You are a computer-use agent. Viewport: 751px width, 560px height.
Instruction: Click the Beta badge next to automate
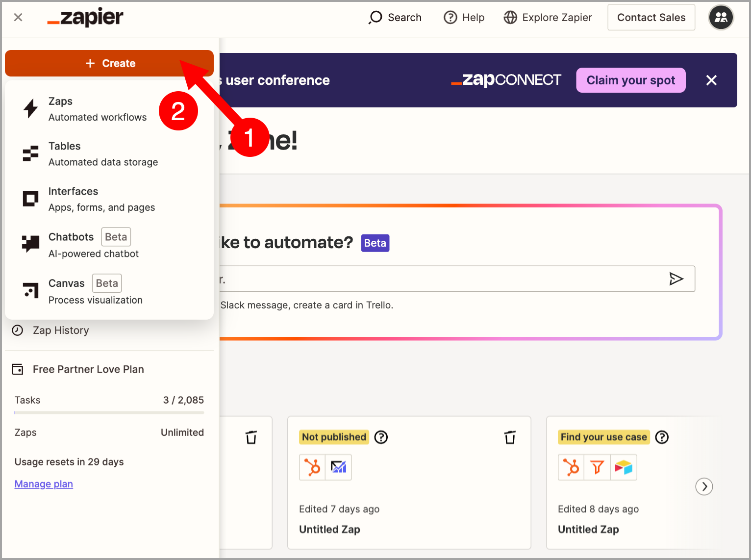[375, 243]
